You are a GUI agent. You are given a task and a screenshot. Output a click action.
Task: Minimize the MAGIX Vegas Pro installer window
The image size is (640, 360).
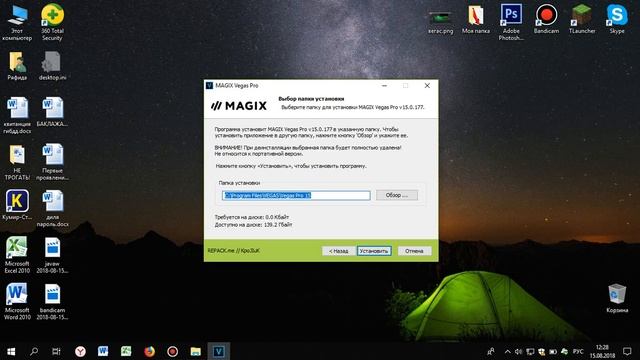[384, 85]
